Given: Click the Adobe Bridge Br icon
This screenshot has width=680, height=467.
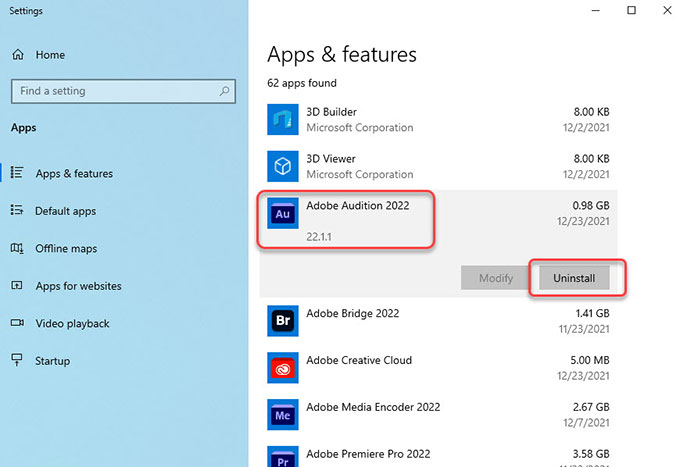Looking at the screenshot, I should 283,321.
